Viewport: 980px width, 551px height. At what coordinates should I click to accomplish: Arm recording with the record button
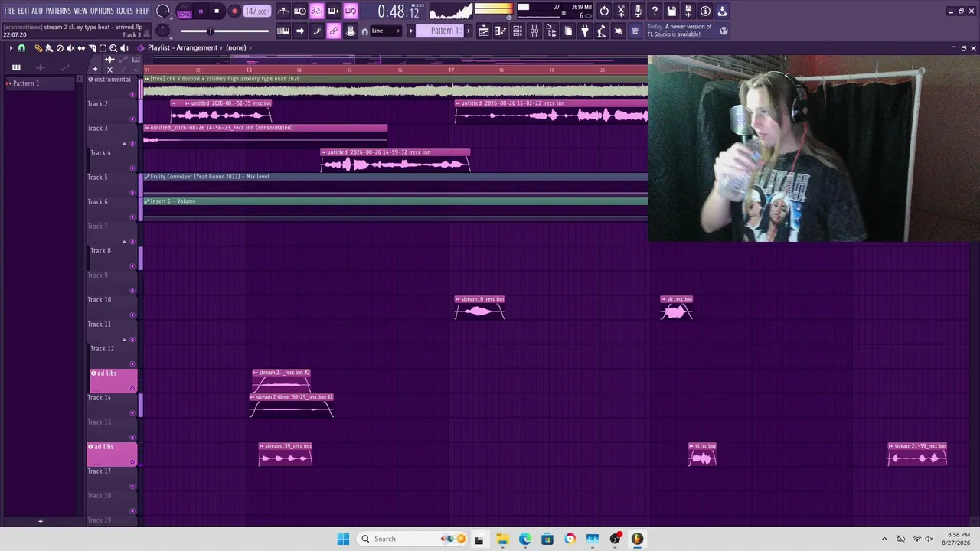coord(234,11)
